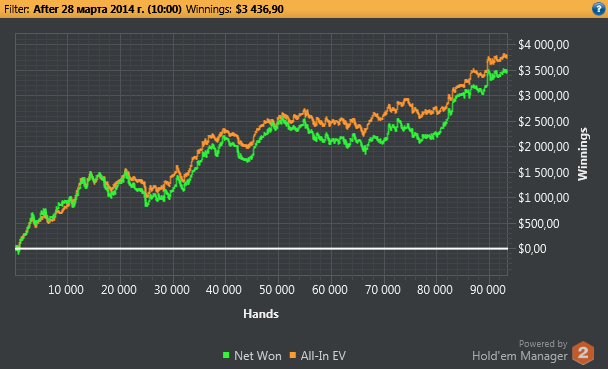Click the $3 000,00 y-axis label
Image resolution: width=608 pixels, height=369 pixels.
click(x=544, y=96)
